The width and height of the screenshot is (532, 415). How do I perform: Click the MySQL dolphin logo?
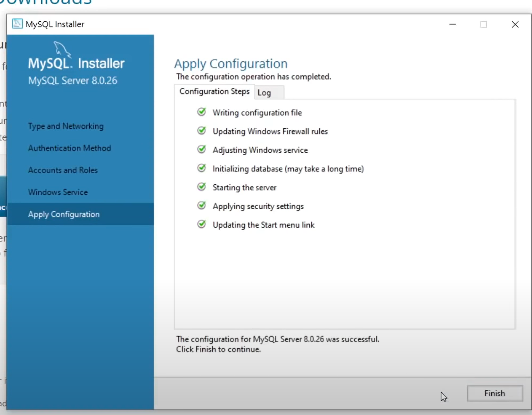pos(62,49)
